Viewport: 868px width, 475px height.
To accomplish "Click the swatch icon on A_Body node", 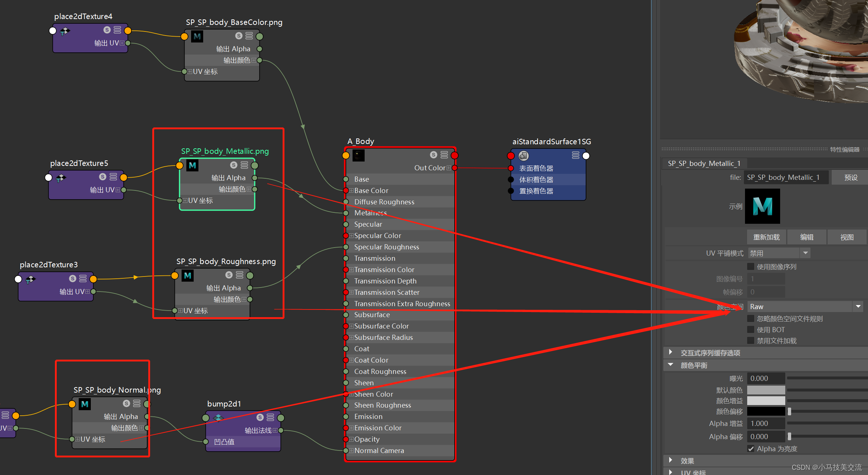I will pyautogui.click(x=358, y=155).
